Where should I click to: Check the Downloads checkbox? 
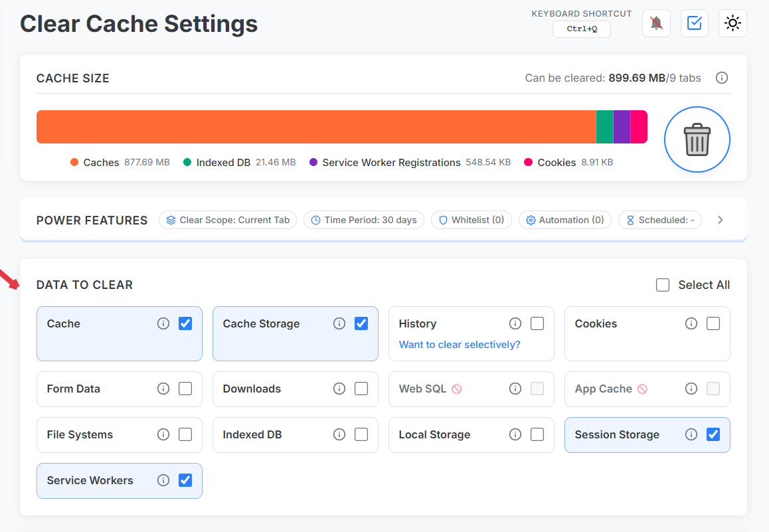(x=361, y=389)
